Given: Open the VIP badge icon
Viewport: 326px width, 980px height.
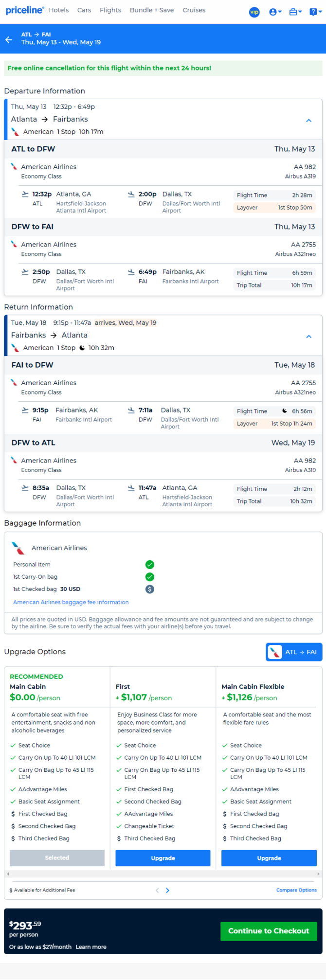Looking at the screenshot, I should (x=254, y=12).
